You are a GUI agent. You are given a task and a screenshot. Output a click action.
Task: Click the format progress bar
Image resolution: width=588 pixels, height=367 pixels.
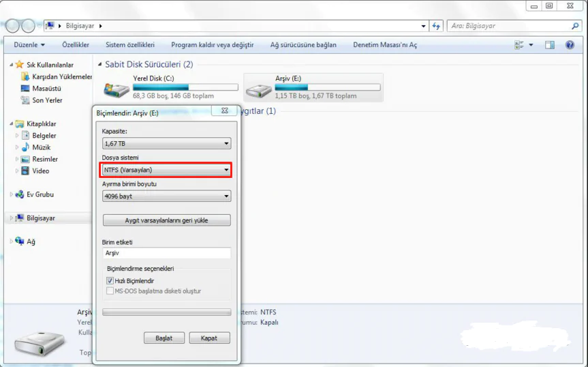click(166, 312)
